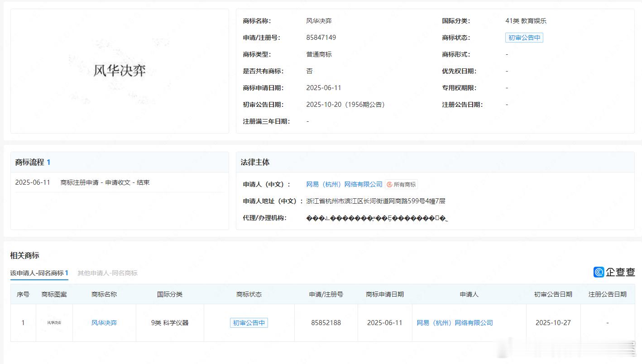Click the 初审公告中 status badge beside 商标状态

[x=524, y=38]
